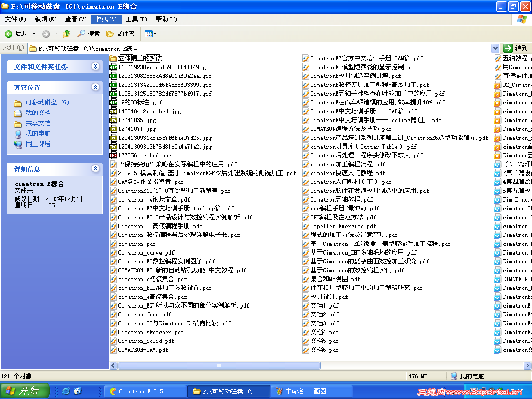Select Cimatron_face.pdf file icon
Image resolution: width=532 pixels, height=399 pixels.
(113, 314)
